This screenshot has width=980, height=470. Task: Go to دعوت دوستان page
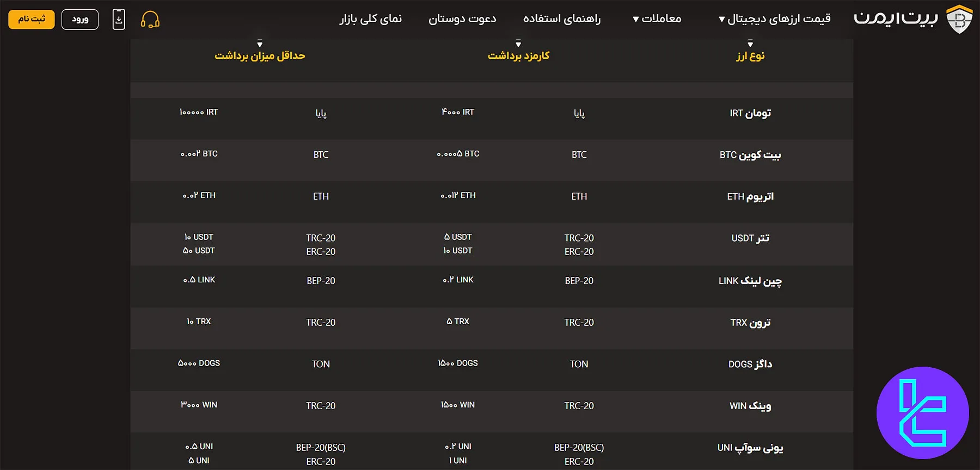[462, 18]
